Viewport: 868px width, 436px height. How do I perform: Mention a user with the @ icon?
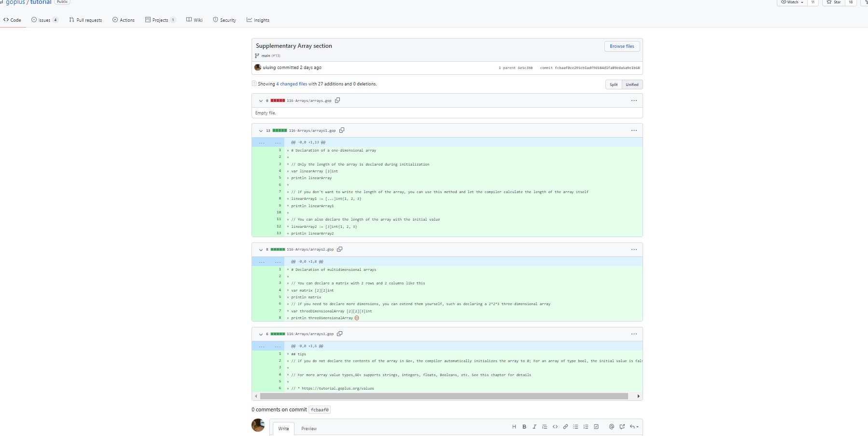point(612,427)
